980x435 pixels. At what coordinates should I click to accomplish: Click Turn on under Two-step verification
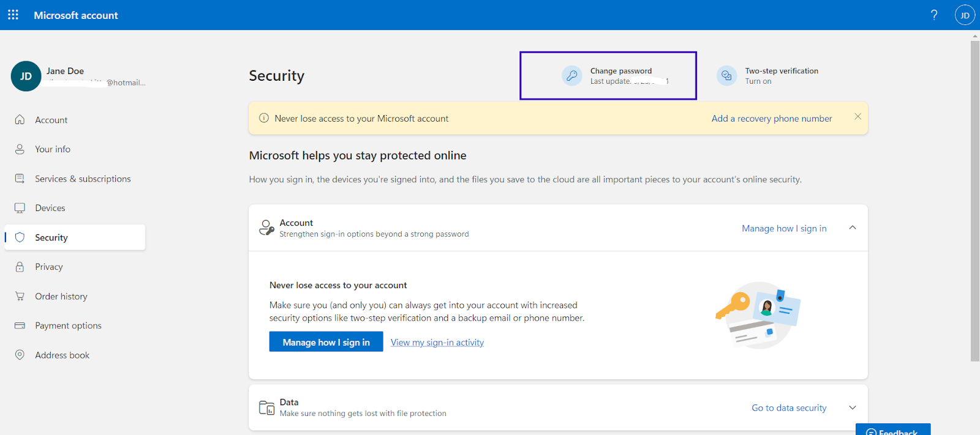coord(758,81)
